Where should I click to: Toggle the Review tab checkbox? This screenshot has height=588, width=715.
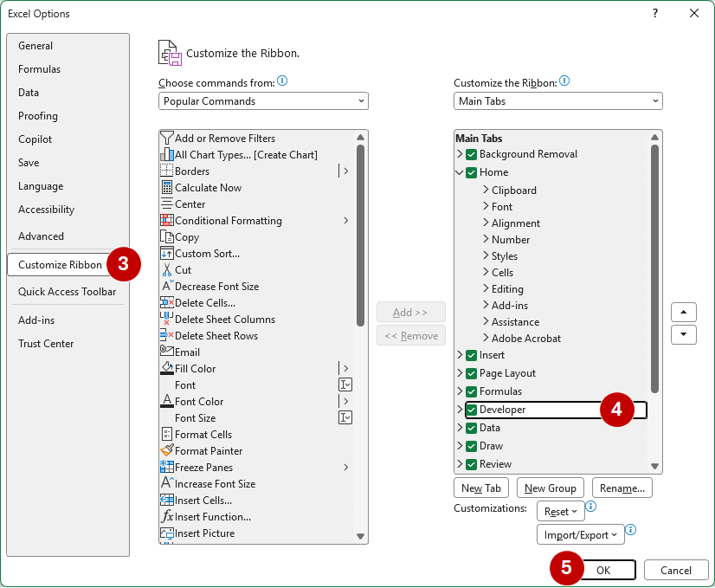[x=471, y=464]
